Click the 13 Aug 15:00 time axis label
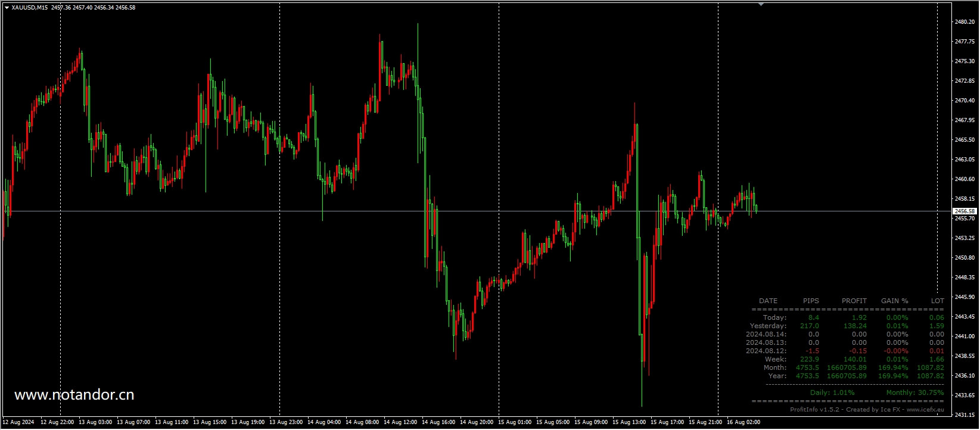 (x=210, y=422)
